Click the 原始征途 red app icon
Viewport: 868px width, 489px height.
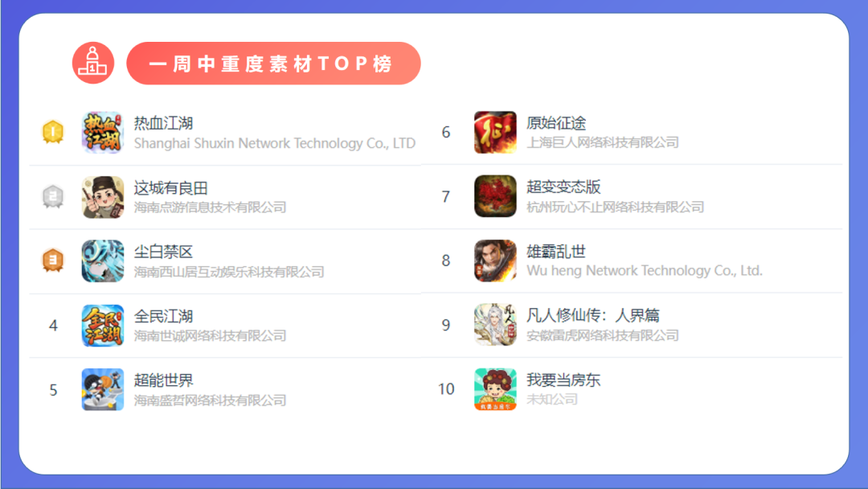point(495,133)
